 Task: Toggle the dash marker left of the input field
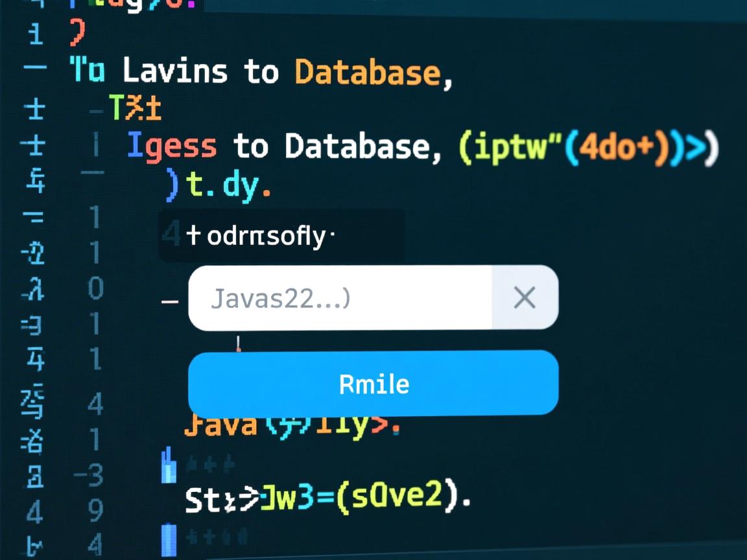click(169, 299)
